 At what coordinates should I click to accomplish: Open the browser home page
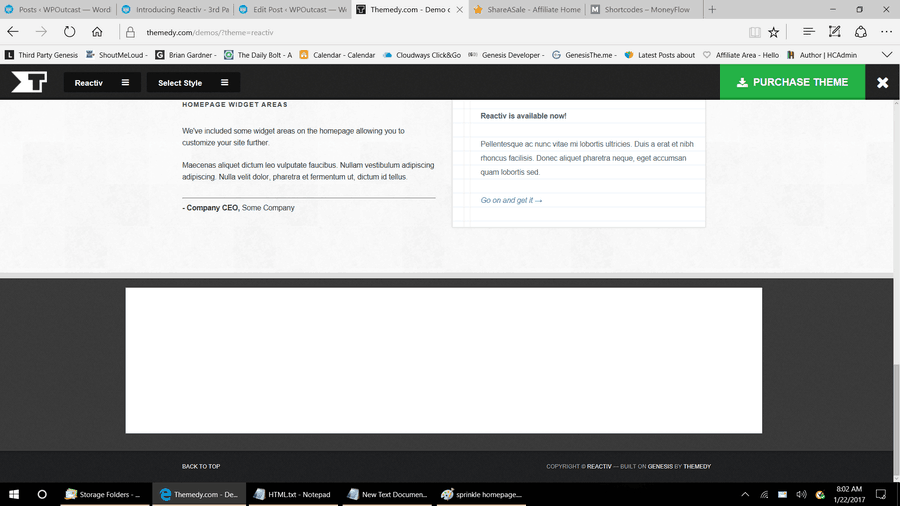pos(97,32)
